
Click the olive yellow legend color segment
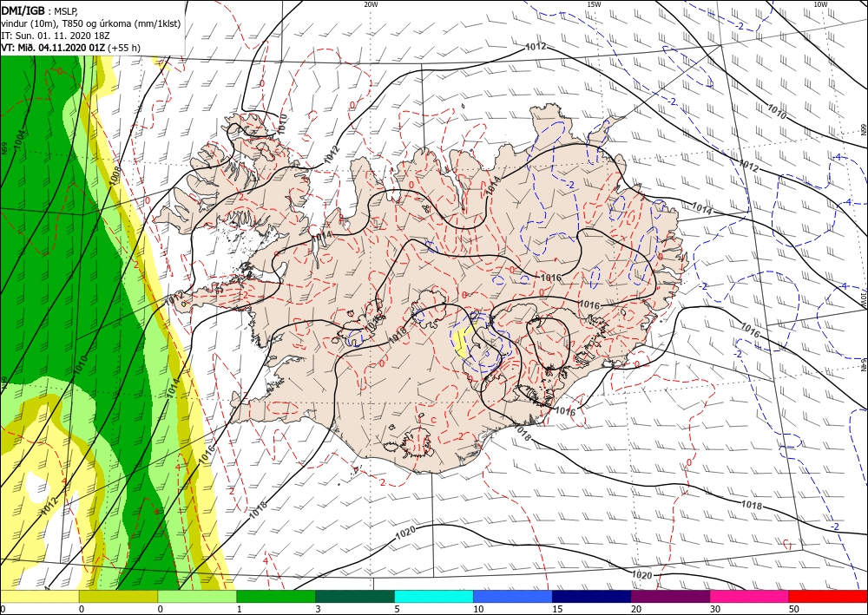(x=118, y=596)
